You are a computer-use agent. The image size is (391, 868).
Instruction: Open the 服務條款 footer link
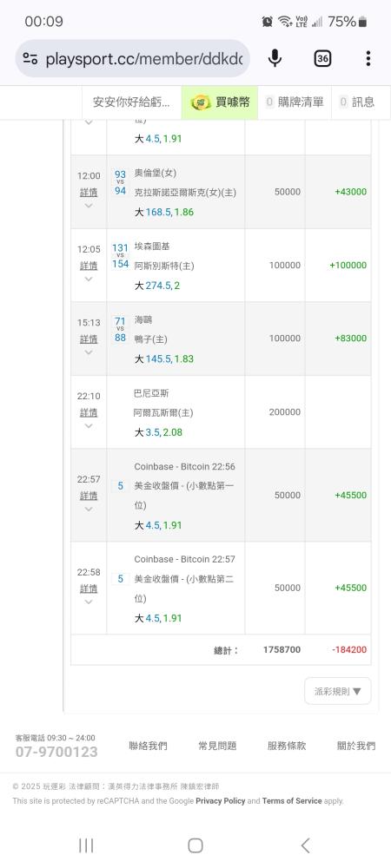point(287,746)
